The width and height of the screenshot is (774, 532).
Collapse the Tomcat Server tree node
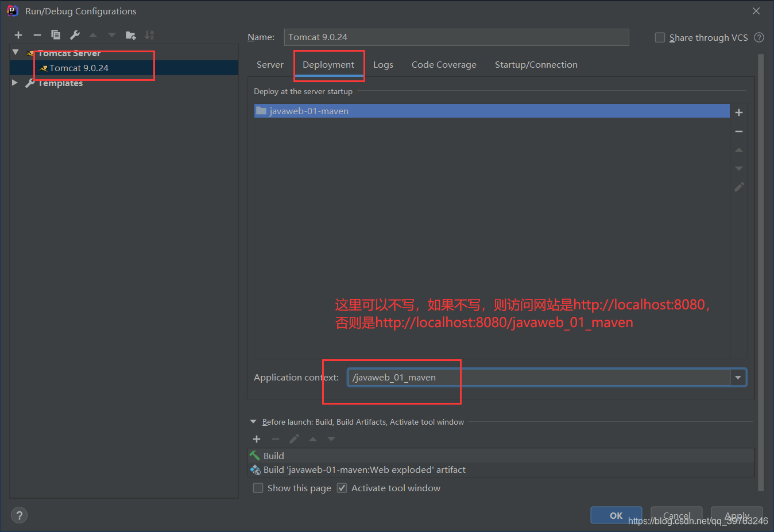pos(16,52)
